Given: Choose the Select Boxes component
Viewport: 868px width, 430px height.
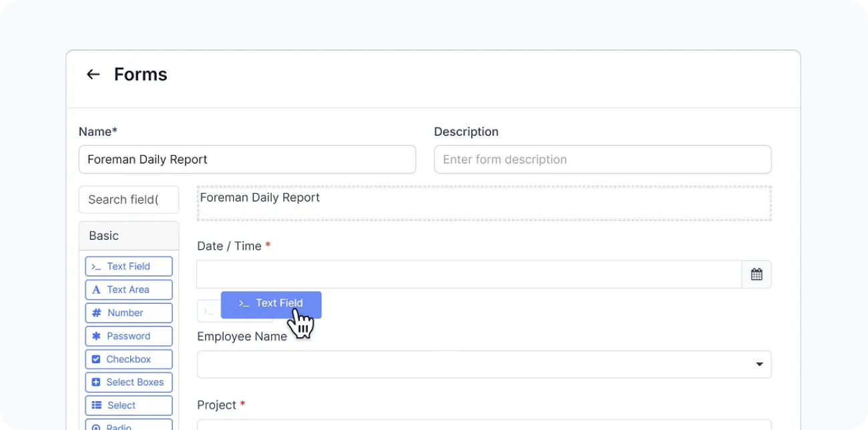Looking at the screenshot, I should [129, 383].
